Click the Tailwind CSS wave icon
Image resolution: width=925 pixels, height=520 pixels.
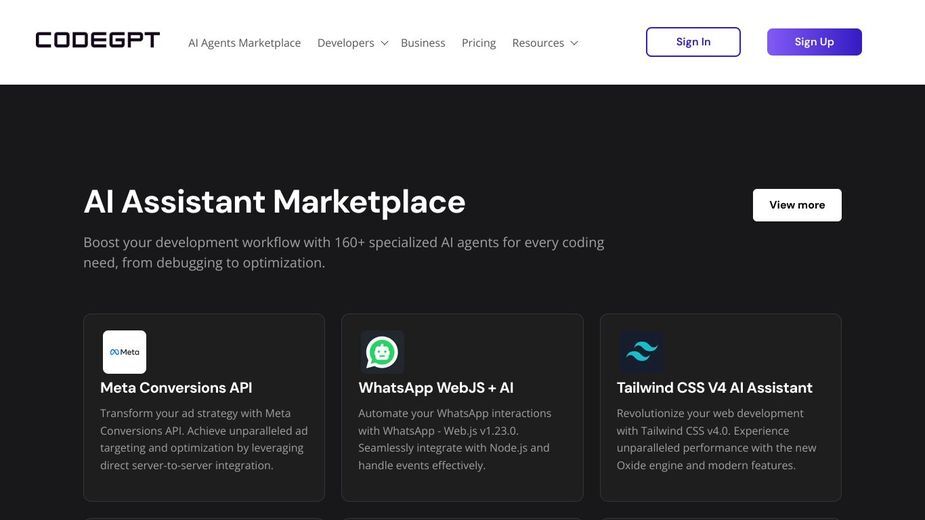(x=641, y=352)
